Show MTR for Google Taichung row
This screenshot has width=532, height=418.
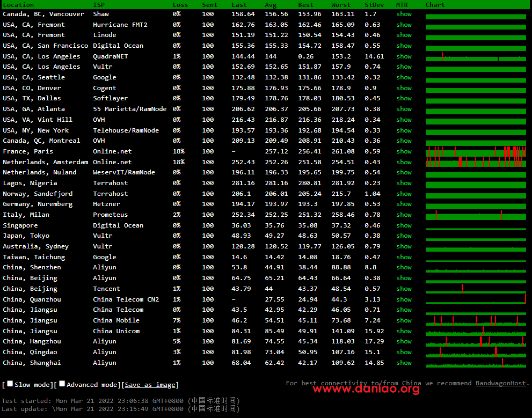click(x=404, y=258)
